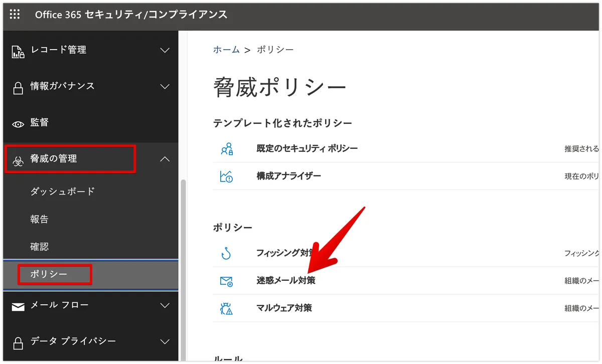
Task: Select ダッシュボード in the sidebar
Action: (x=62, y=192)
